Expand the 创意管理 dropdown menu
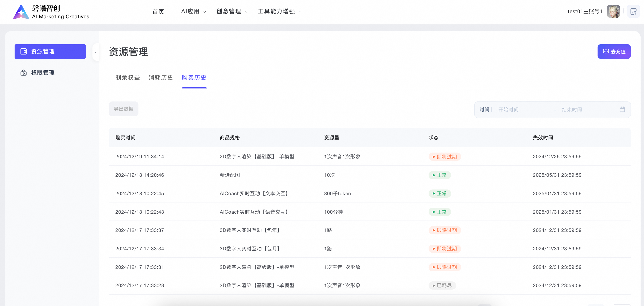Screen dimensions: 644x306 point(232,12)
